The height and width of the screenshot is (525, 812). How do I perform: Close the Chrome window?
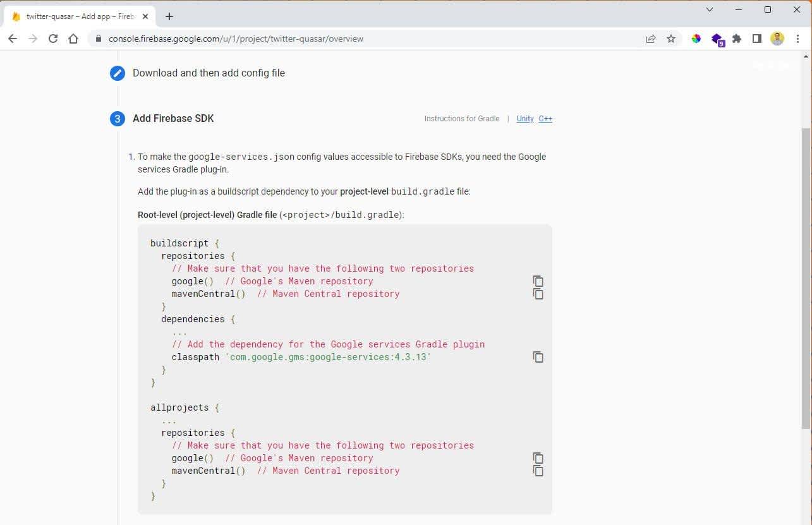797,9
